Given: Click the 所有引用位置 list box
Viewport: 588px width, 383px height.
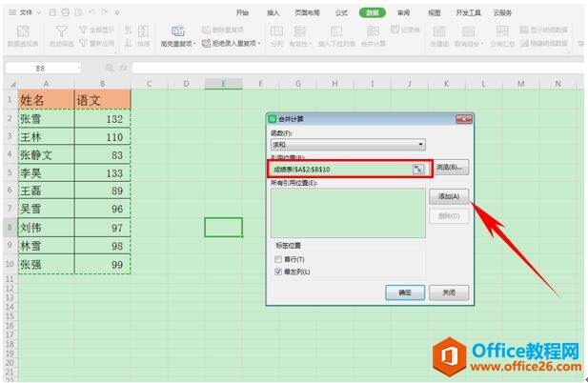Looking at the screenshot, I should coord(348,212).
